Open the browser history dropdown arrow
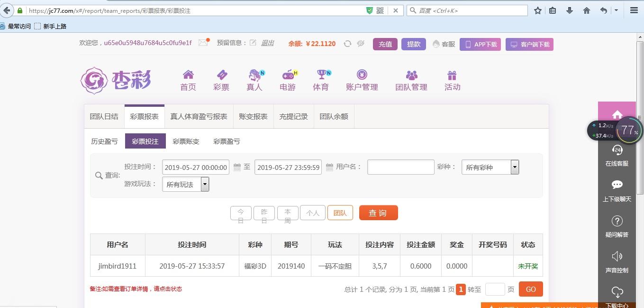Viewport: 644px width, 308px height. [616, 10]
